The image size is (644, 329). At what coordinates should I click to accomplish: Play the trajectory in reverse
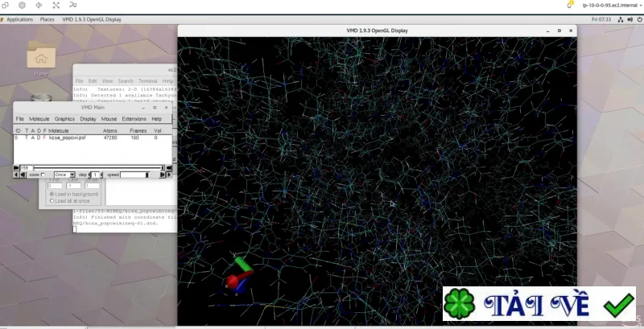[x=16, y=175]
